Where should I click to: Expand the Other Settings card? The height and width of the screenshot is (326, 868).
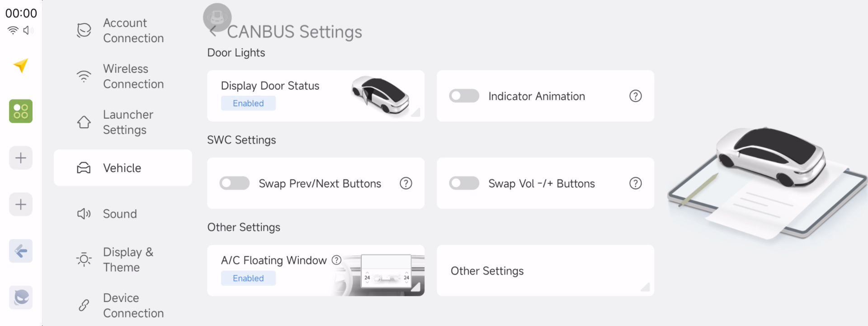545,270
